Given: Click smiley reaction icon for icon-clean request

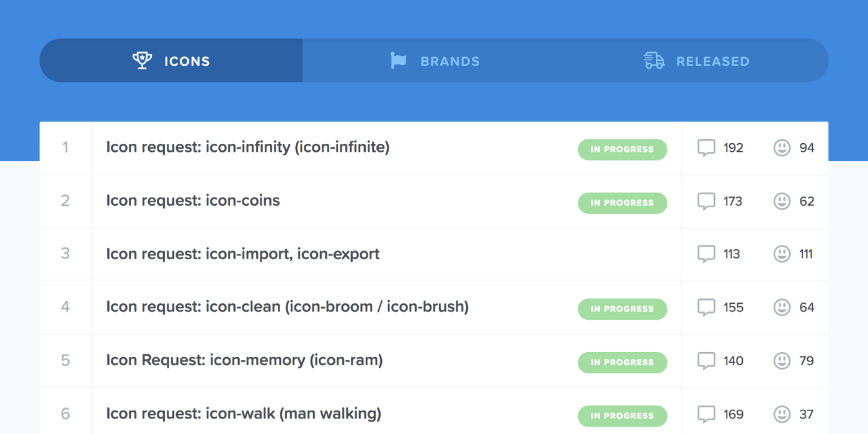Looking at the screenshot, I should pyautogui.click(x=782, y=307).
